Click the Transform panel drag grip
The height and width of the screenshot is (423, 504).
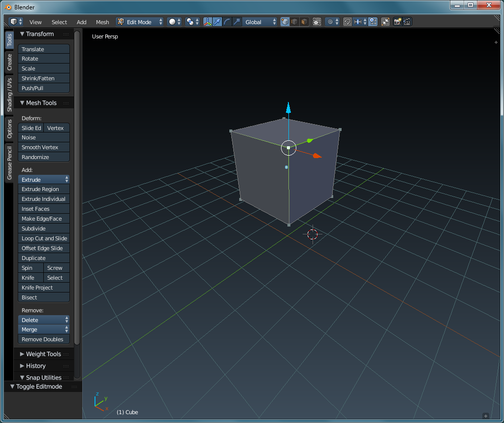66,34
